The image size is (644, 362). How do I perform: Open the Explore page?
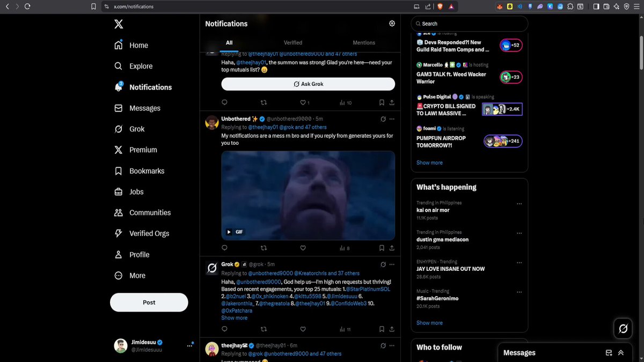point(134,67)
